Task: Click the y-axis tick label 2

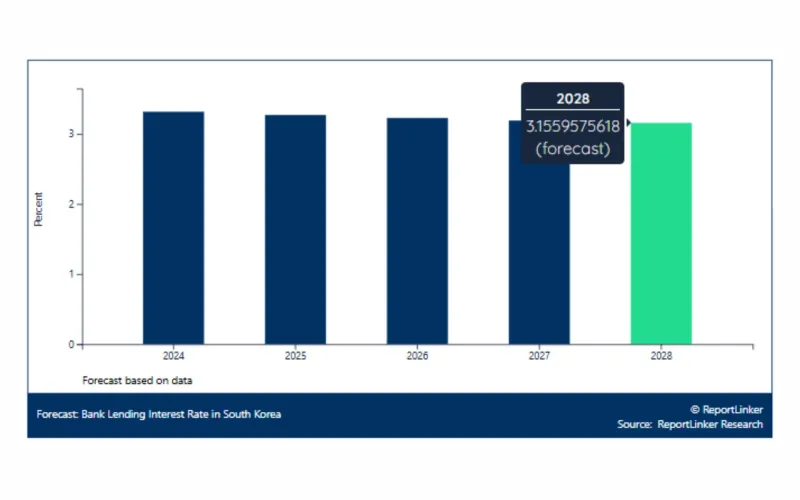Action: click(x=71, y=204)
